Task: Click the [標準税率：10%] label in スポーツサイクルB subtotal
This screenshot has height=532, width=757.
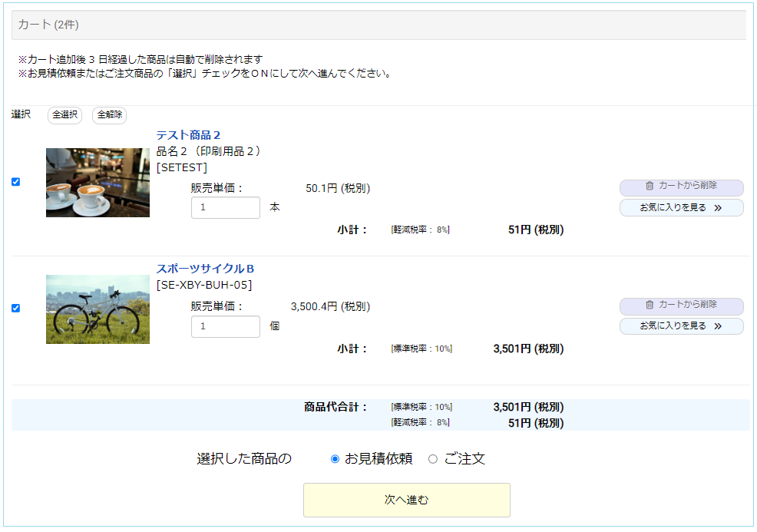Action: click(x=421, y=349)
